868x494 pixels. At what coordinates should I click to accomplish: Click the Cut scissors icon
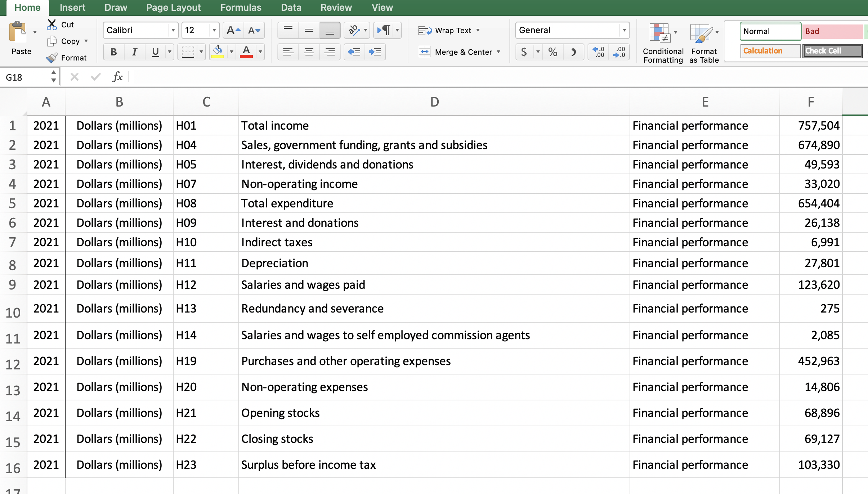(52, 24)
